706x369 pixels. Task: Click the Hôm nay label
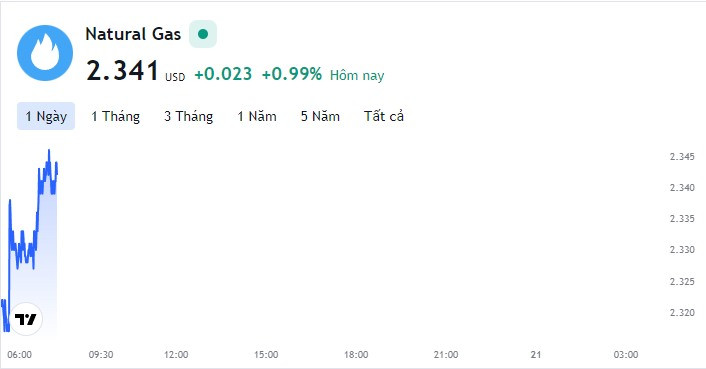click(357, 76)
